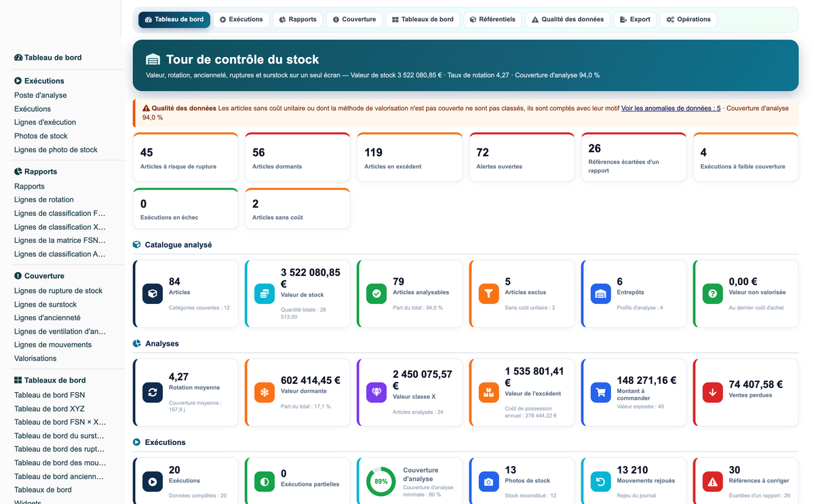Click the Couverture sidebar section heading
Screen dimensions: 814x504
[x=39, y=276]
